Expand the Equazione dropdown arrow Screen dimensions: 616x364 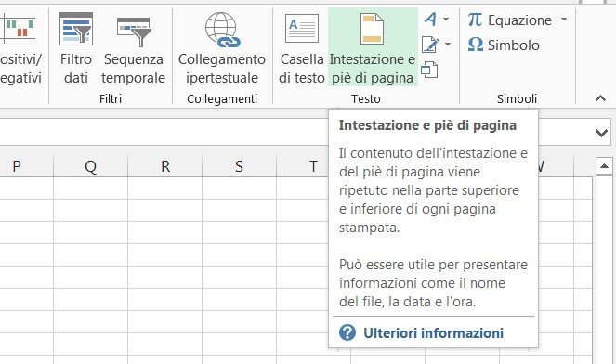[x=564, y=19]
